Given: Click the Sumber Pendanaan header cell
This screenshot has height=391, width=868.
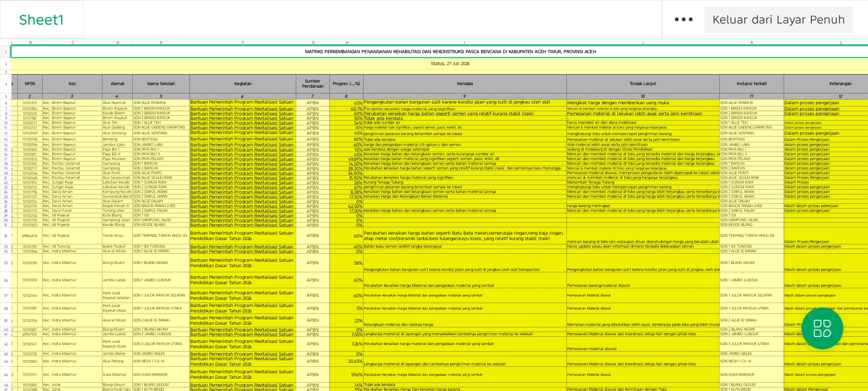Looking at the screenshot, I should click(312, 84).
